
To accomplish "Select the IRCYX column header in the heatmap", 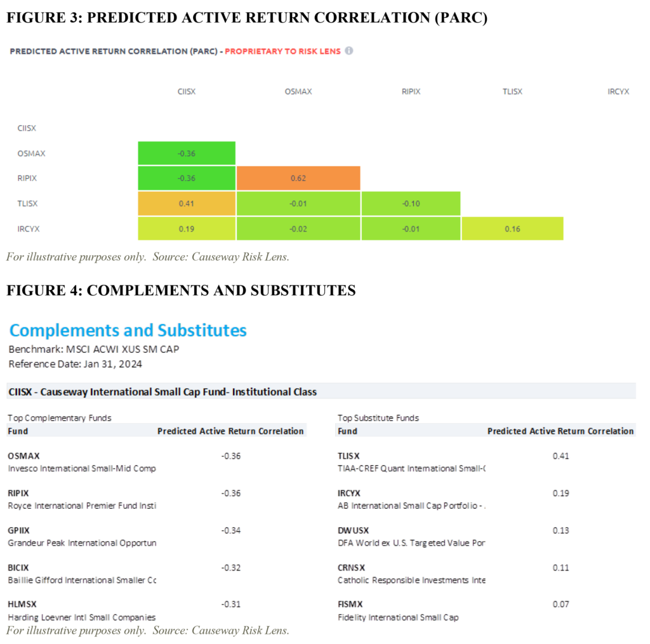I will (618, 91).
